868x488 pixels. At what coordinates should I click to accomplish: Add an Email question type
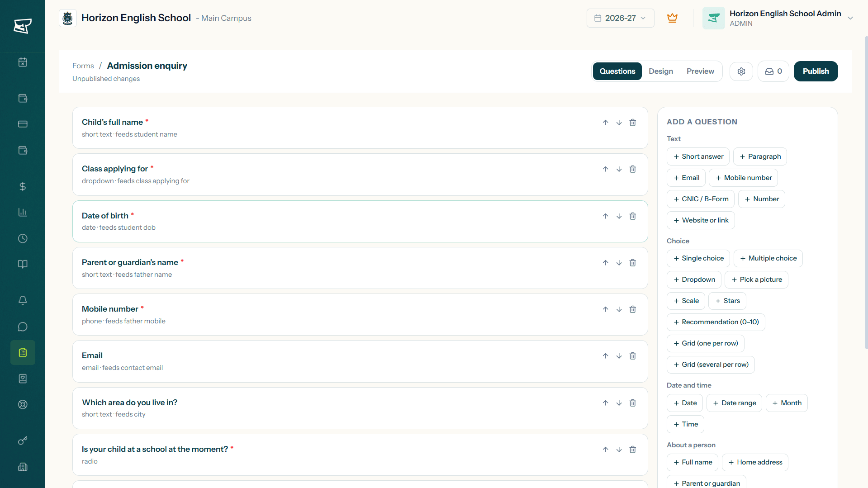tap(686, 178)
